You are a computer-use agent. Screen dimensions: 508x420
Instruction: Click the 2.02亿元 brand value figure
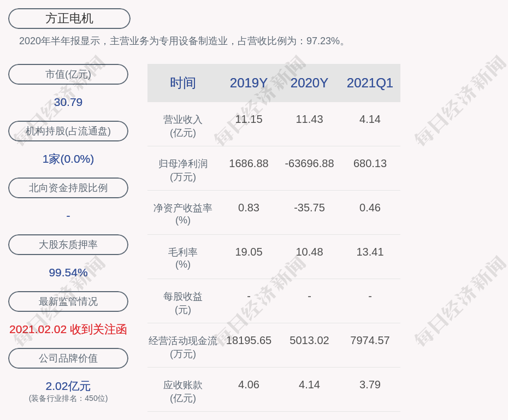pyautogui.click(x=68, y=386)
